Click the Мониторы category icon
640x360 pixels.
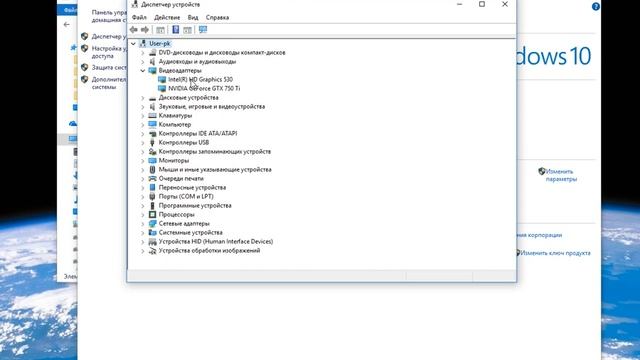pos(152,160)
